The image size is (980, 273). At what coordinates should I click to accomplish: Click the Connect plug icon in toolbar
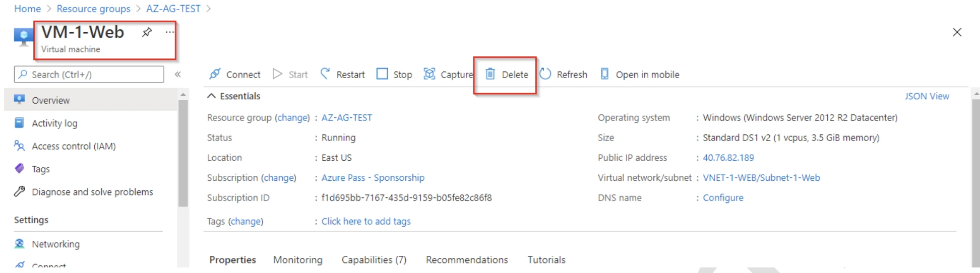tap(215, 74)
